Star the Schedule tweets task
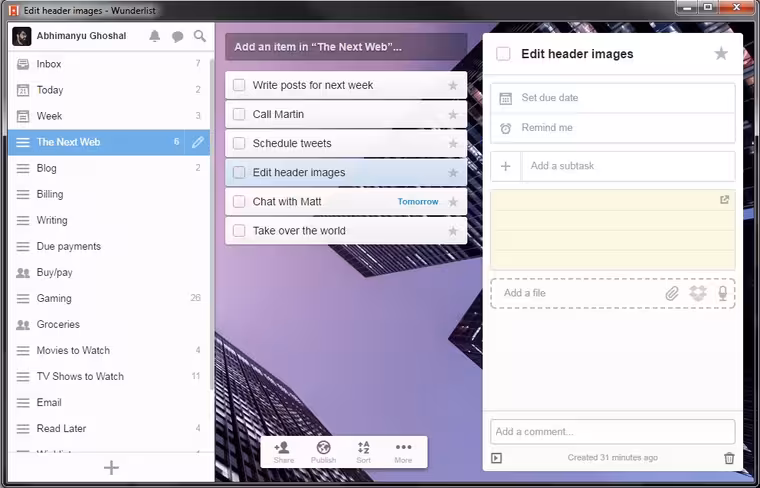This screenshot has width=760, height=488. pos(453,144)
